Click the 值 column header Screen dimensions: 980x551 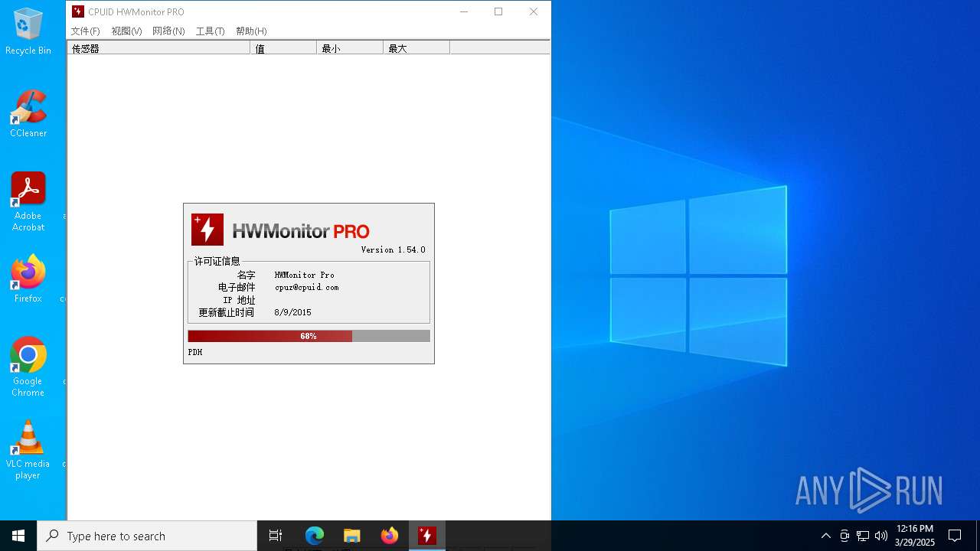point(283,48)
